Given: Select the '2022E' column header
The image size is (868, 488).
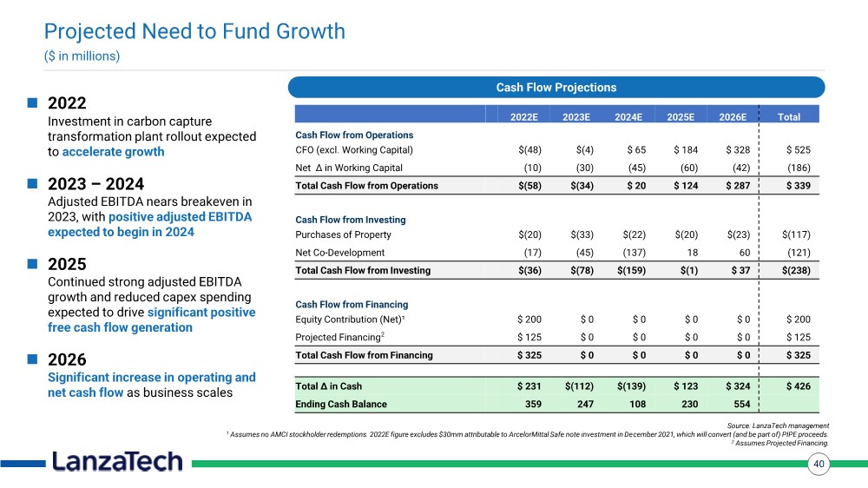Looking at the screenshot, I should [523, 117].
